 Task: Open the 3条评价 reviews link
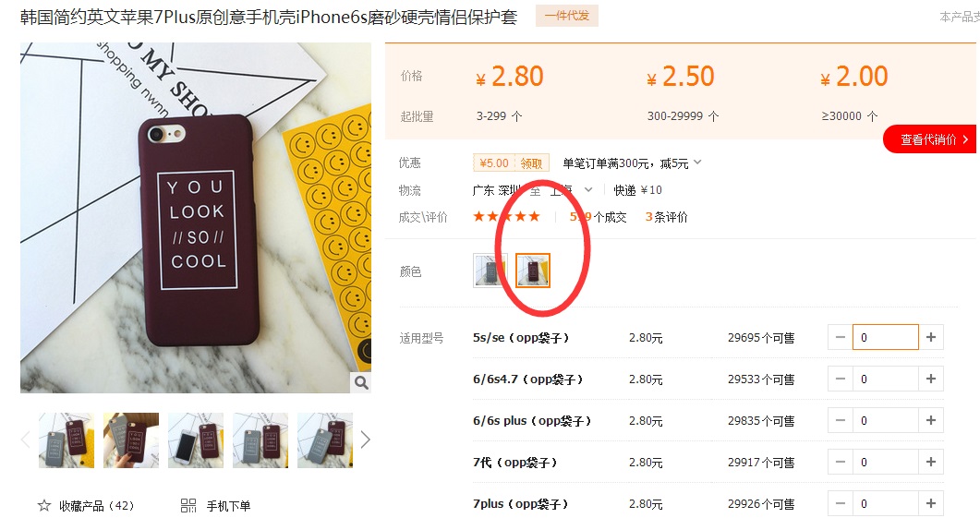click(666, 217)
